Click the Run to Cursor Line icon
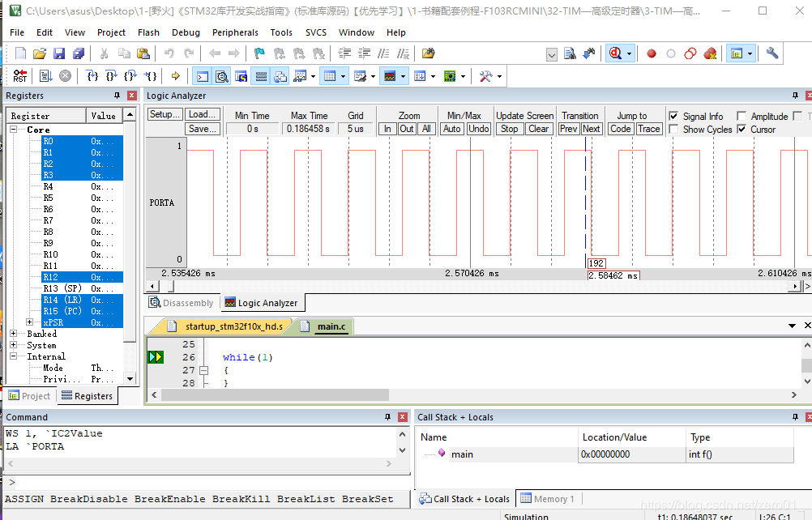The width and height of the screenshot is (812, 520). (x=150, y=76)
